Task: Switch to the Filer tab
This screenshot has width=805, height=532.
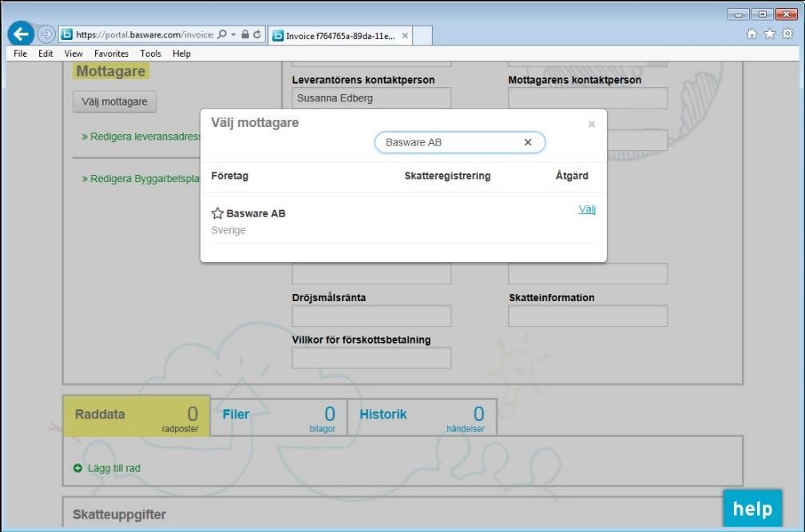Action: 279,418
